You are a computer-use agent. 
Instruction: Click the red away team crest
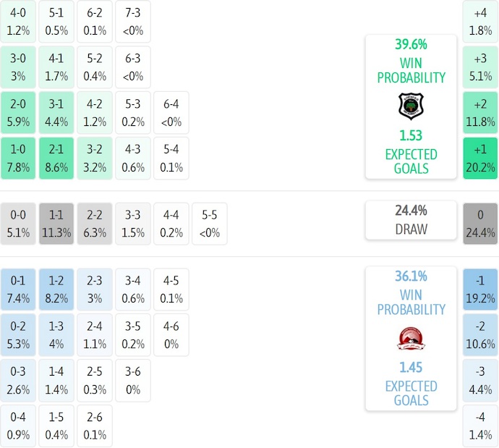click(x=411, y=338)
